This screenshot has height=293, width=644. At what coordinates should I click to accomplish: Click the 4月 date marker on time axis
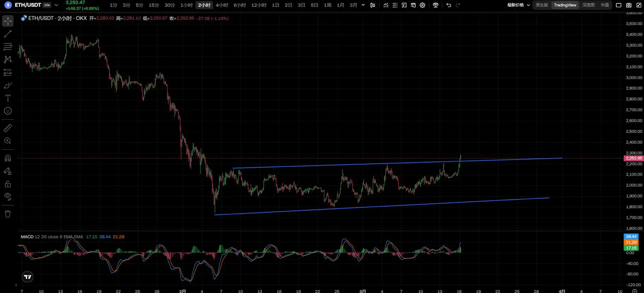coord(562,291)
